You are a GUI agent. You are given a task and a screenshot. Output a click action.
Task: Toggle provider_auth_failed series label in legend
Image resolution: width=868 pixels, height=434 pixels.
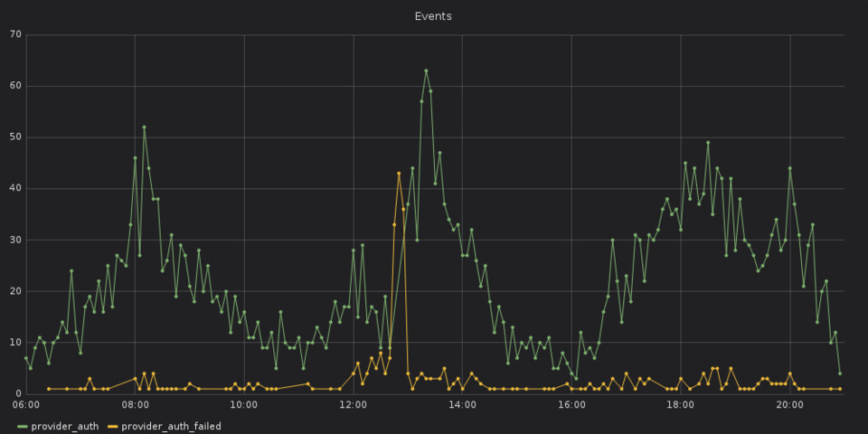171,426
